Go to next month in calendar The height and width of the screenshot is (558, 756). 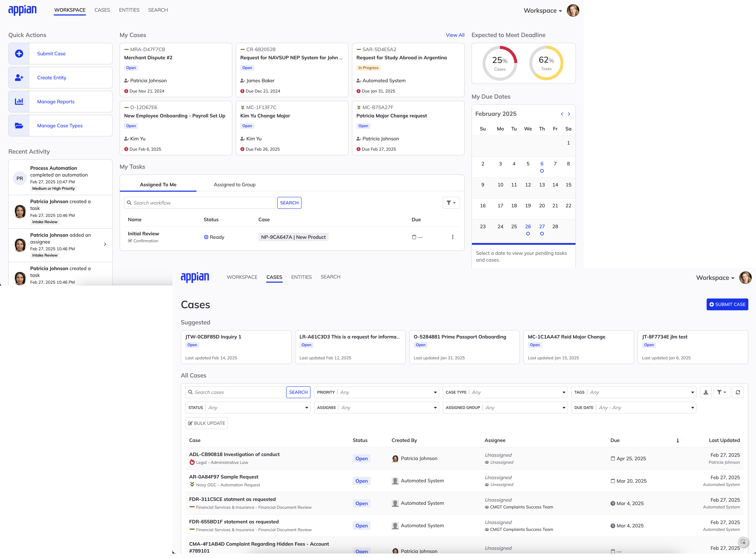(569, 114)
